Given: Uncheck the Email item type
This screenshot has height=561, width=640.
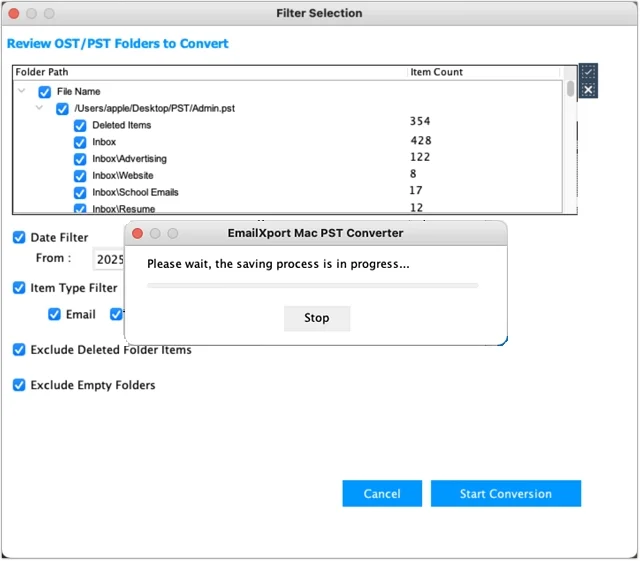Looking at the screenshot, I should pyautogui.click(x=54, y=314).
